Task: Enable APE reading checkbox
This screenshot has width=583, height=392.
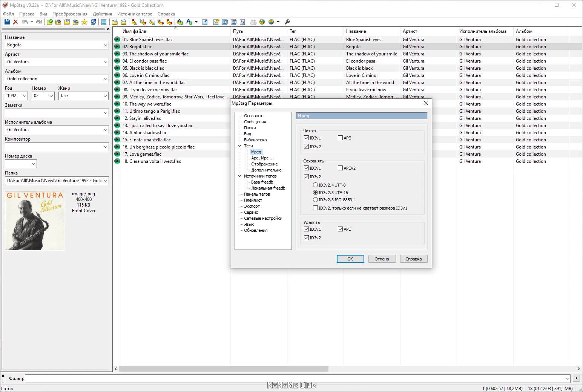Action: (x=340, y=138)
